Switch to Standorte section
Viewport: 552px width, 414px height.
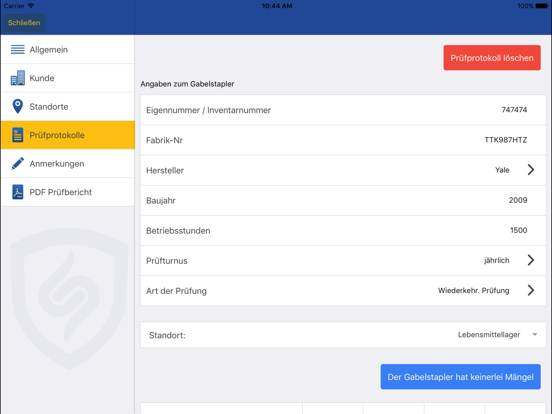68,107
